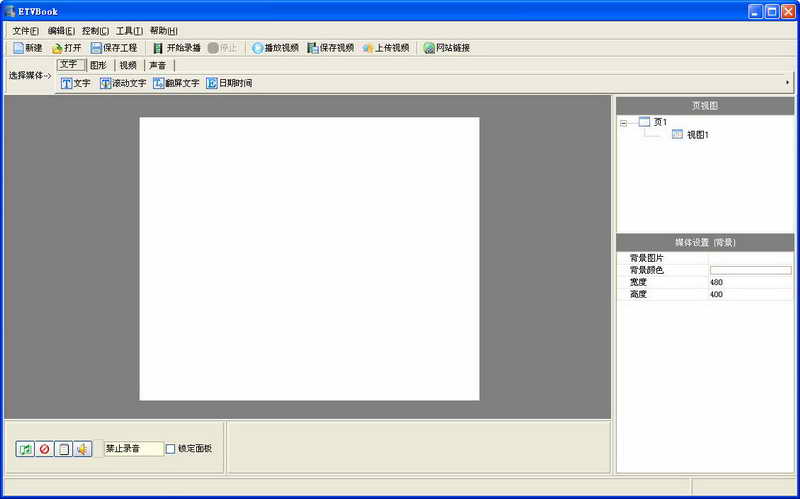Insert 滚动文字 scrolling text
800x499 pixels.
(x=123, y=83)
